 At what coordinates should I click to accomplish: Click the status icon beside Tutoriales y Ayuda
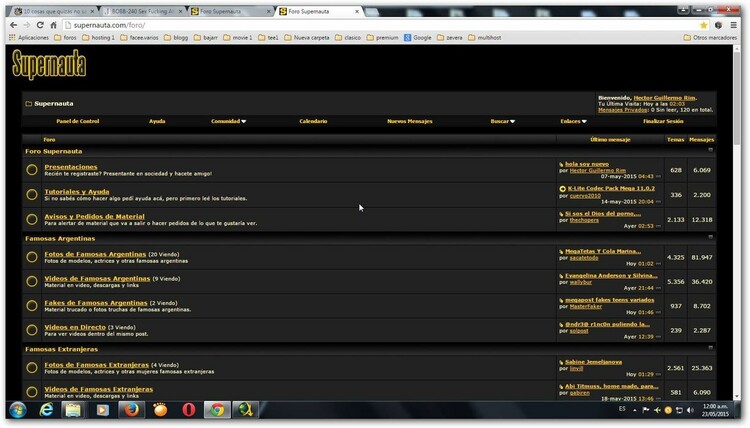tap(32, 195)
